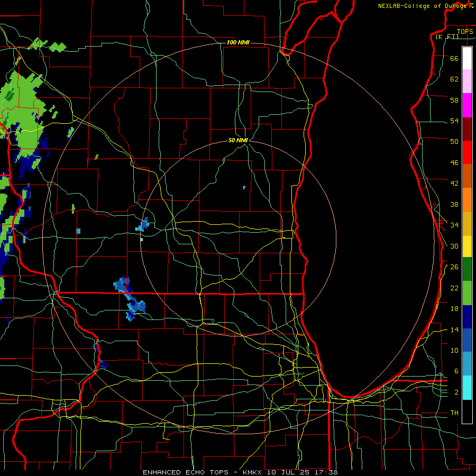Click the blue echo cluster crossing the state line
Image resolution: width=476 pixels, height=476 pixels.
click(x=131, y=299)
